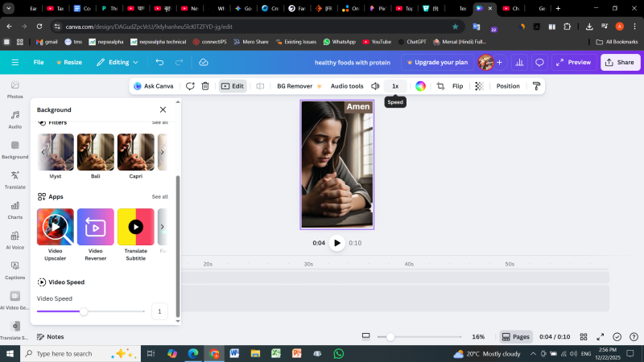
Task: Show next filters with right chevron
Action: (x=162, y=152)
